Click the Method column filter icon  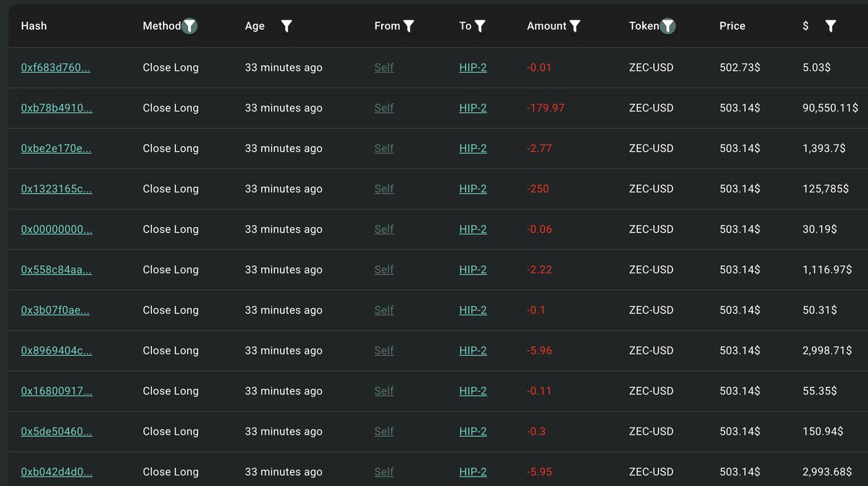[190, 26]
